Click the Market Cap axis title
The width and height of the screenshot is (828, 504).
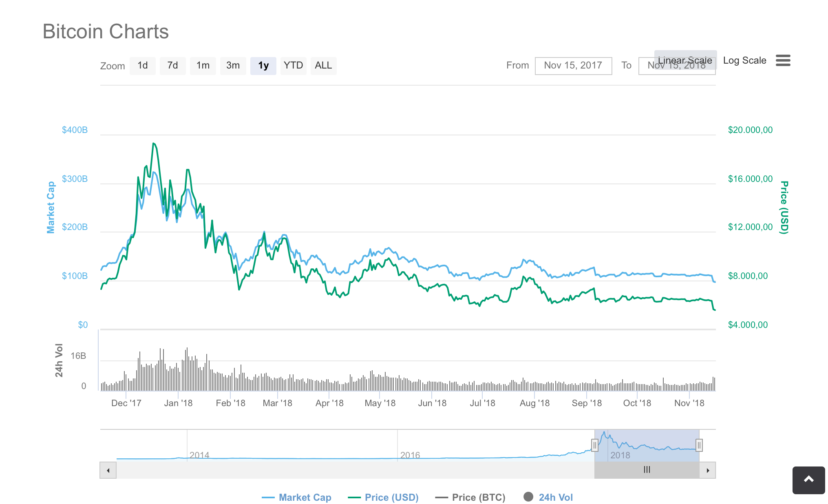coord(51,208)
